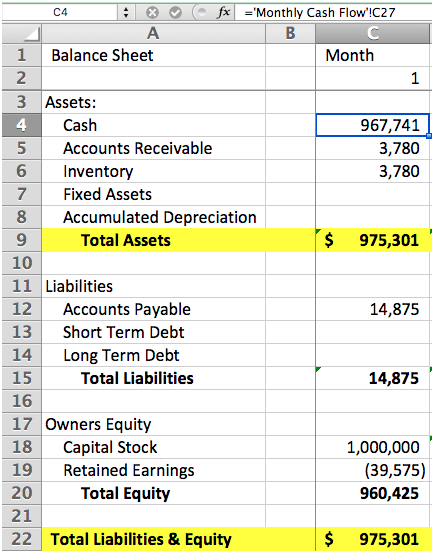Select Accounts Receivable value 3,780
This screenshot has width=434, height=551.
[373, 148]
